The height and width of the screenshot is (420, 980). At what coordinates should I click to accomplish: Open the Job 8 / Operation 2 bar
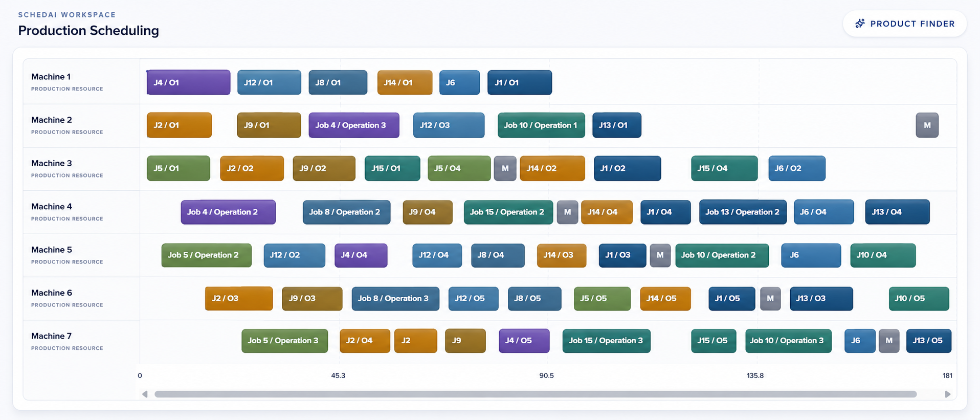click(346, 212)
